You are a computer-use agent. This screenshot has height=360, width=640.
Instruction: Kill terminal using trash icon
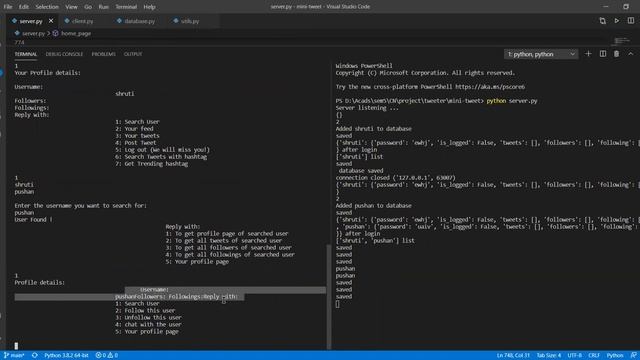point(616,54)
